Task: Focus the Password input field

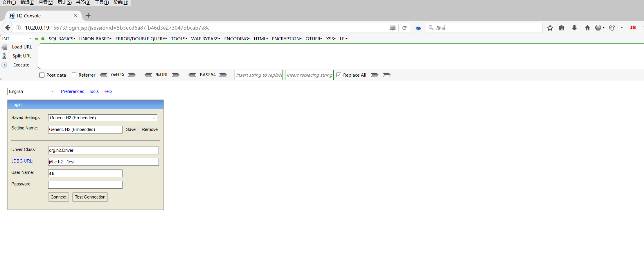Action: (85, 185)
